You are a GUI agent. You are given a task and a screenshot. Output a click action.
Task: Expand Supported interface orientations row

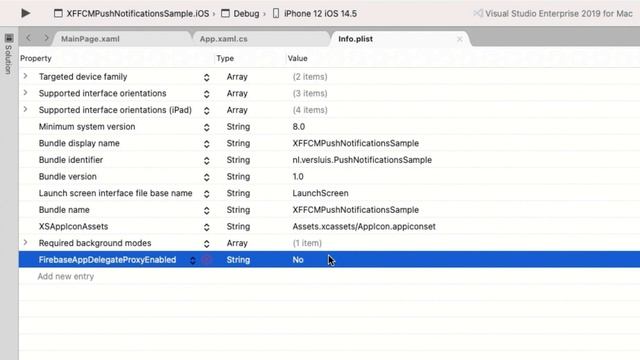pyautogui.click(x=25, y=93)
